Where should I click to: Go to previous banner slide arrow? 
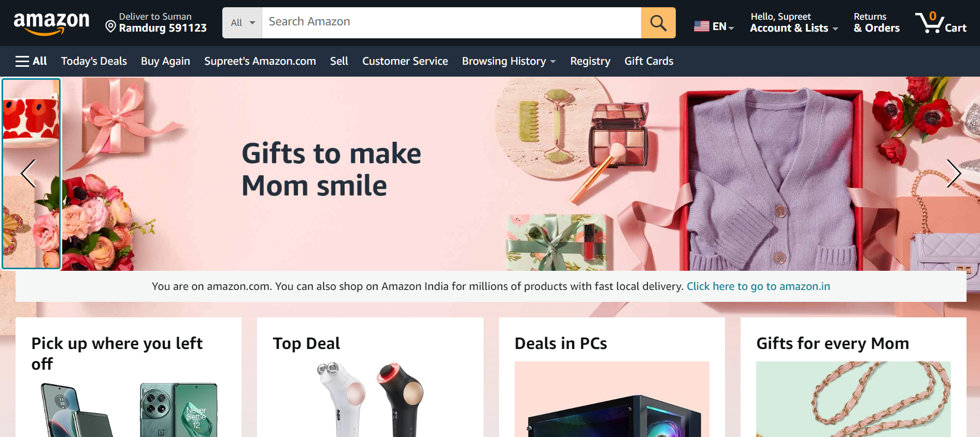[x=29, y=173]
